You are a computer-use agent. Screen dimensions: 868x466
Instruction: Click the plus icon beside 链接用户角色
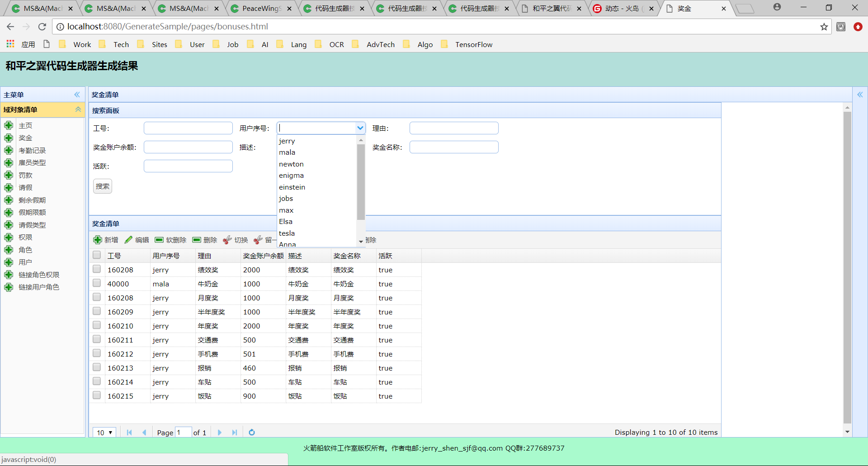(x=9, y=287)
